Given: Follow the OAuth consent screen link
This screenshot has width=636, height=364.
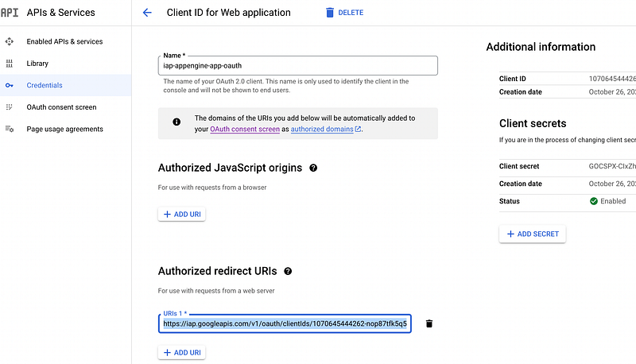Looking at the screenshot, I should tap(245, 129).
